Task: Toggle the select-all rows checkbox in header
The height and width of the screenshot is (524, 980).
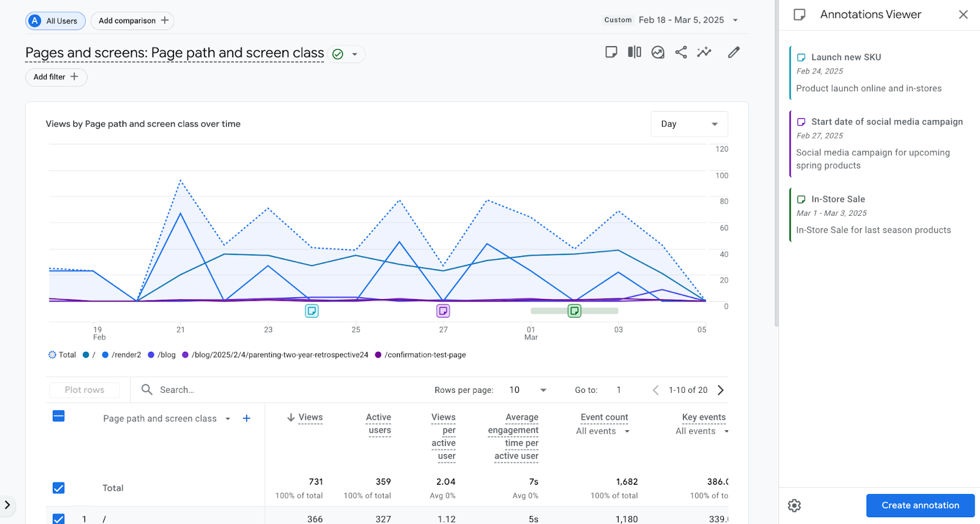Action: 59,416
